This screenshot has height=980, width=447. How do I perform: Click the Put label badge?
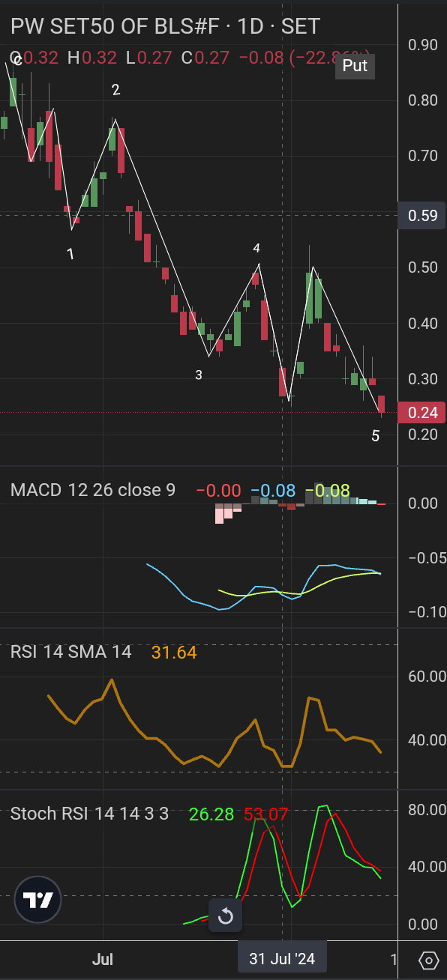355,66
